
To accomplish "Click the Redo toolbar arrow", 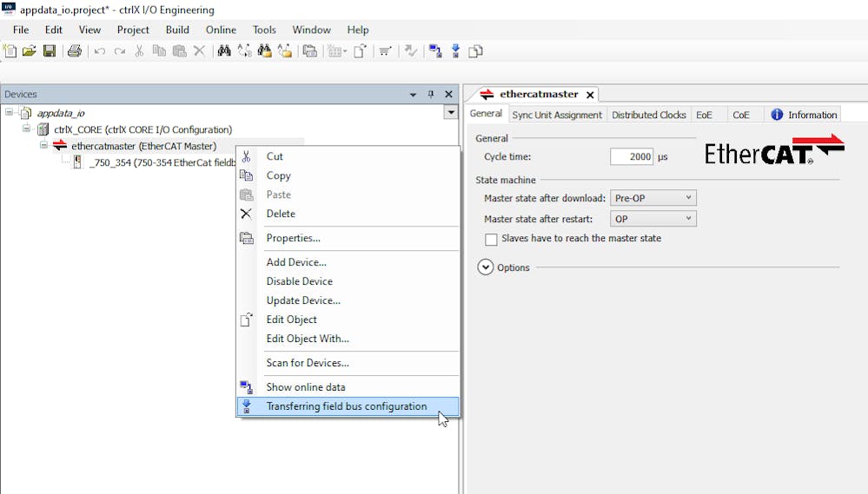I will (120, 51).
